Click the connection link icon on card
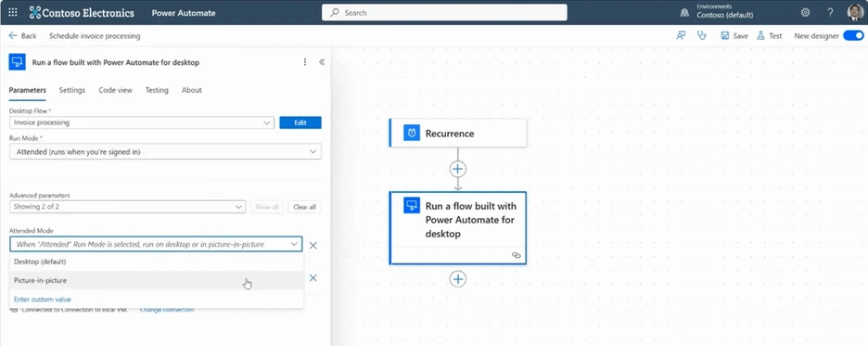868x346 pixels. click(x=516, y=255)
